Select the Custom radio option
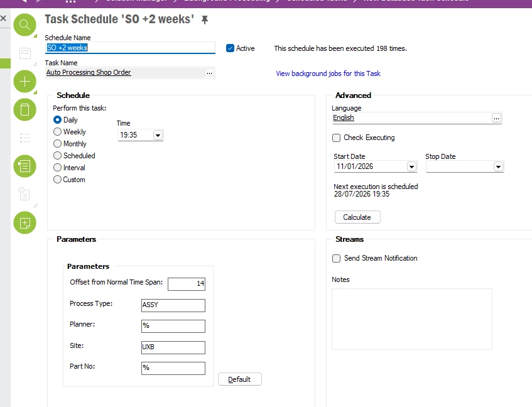This screenshot has height=407, width=532. coord(57,180)
